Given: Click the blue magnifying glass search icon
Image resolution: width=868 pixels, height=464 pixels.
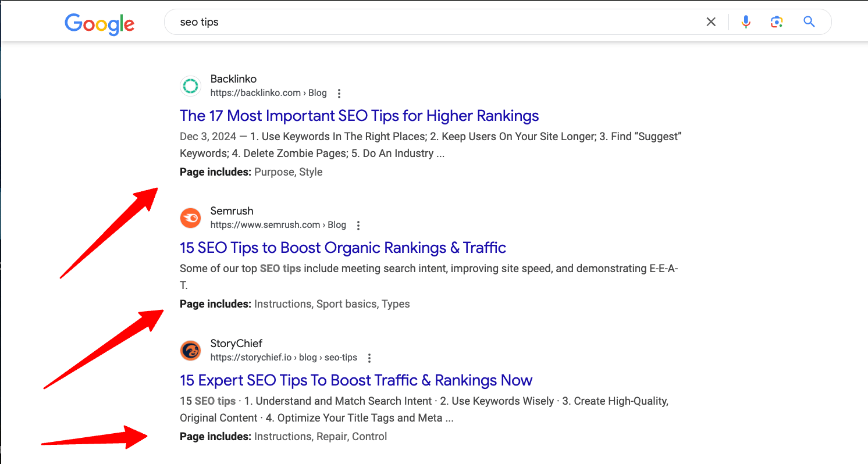Looking at the screenshot, I should point(809,22).
